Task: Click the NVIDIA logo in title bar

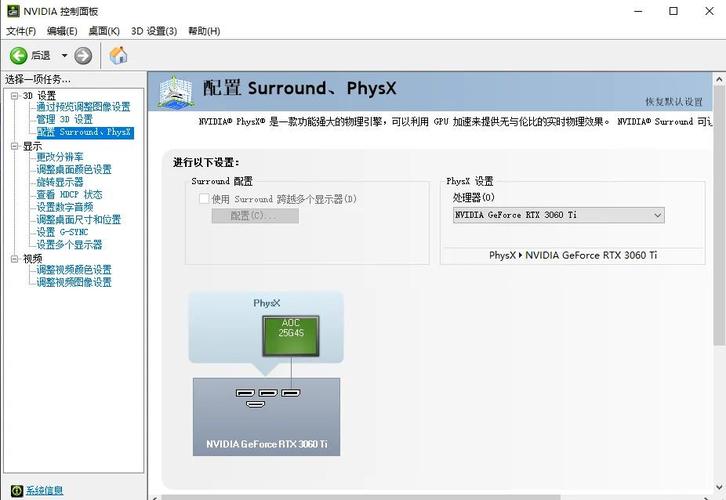Action: point(12,11)
